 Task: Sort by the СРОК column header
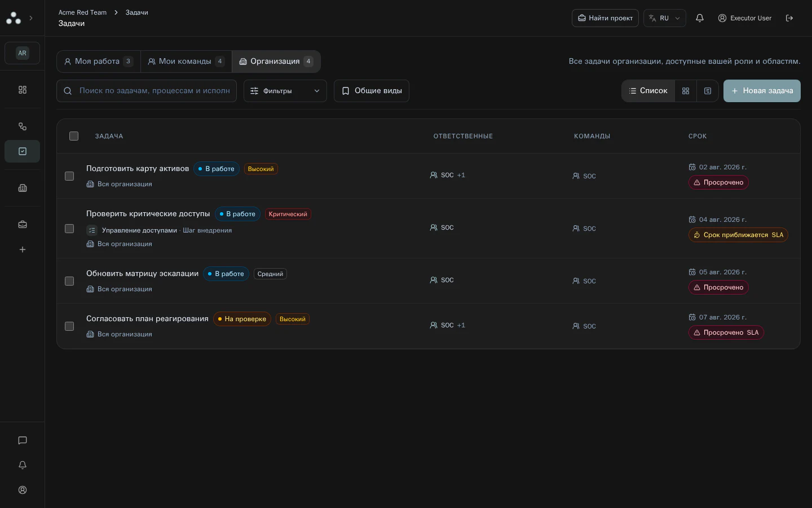698,136
